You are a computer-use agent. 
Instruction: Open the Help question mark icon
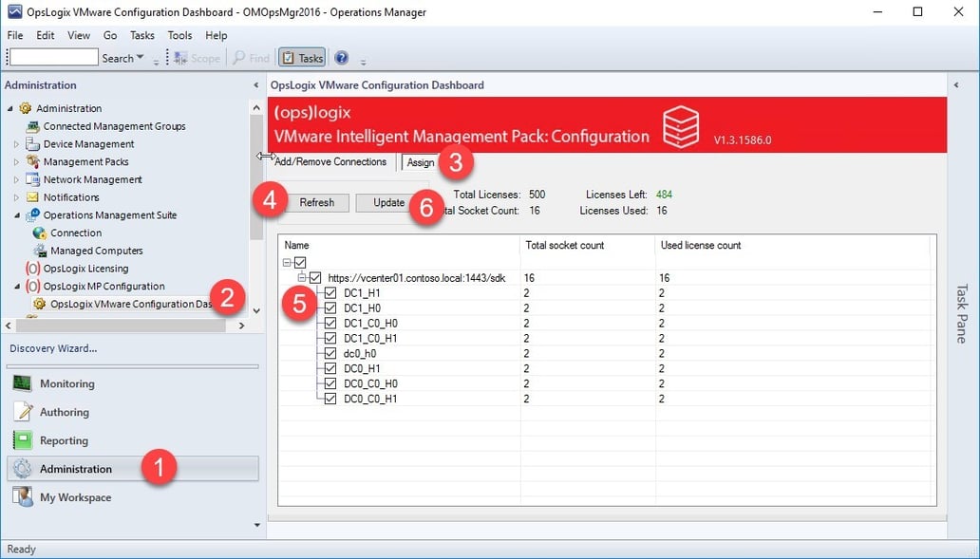tap(341, 57)
